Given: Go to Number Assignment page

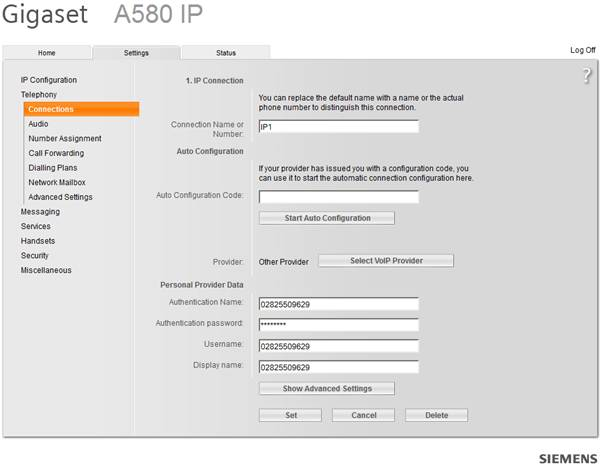Looking at the screenshot, I should 65,138.
